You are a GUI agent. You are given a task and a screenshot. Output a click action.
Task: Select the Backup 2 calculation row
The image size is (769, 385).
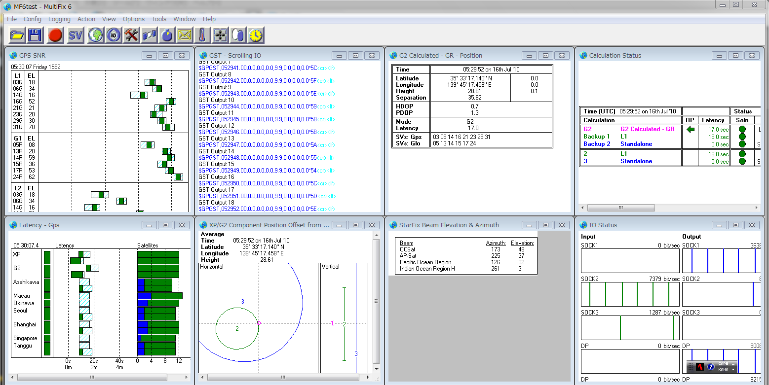[x=670, y=144]
